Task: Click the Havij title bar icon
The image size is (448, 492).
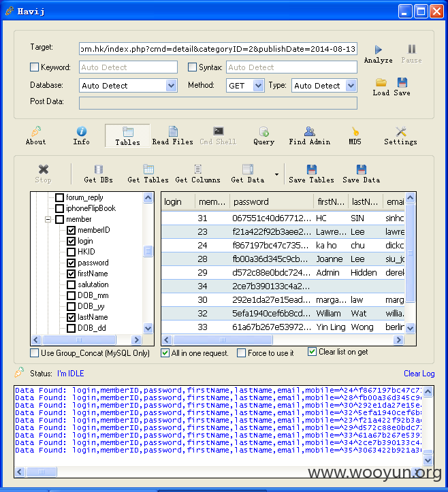Action: click(9, 12)
